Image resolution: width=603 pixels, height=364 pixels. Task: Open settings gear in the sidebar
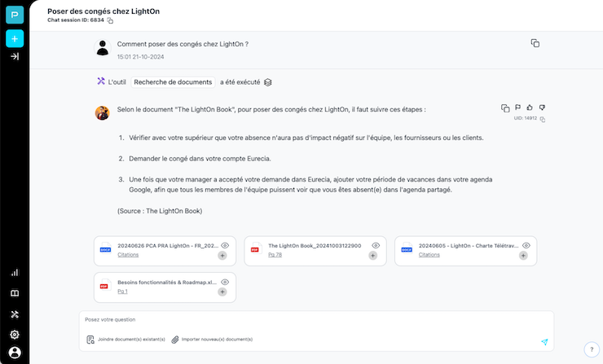(x=15, y=335)
